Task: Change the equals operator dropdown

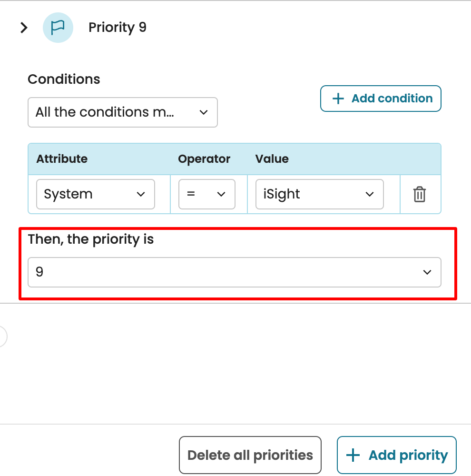Action: coord(206,194)
